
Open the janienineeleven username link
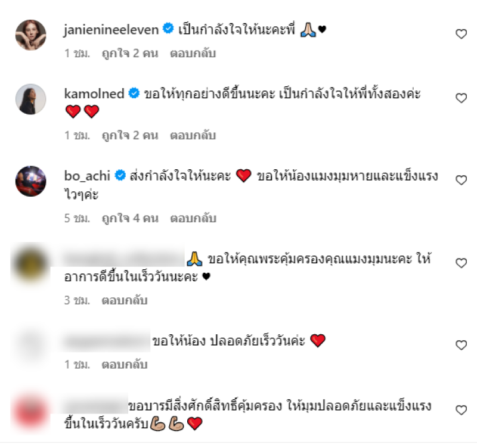tap(111, 30)
